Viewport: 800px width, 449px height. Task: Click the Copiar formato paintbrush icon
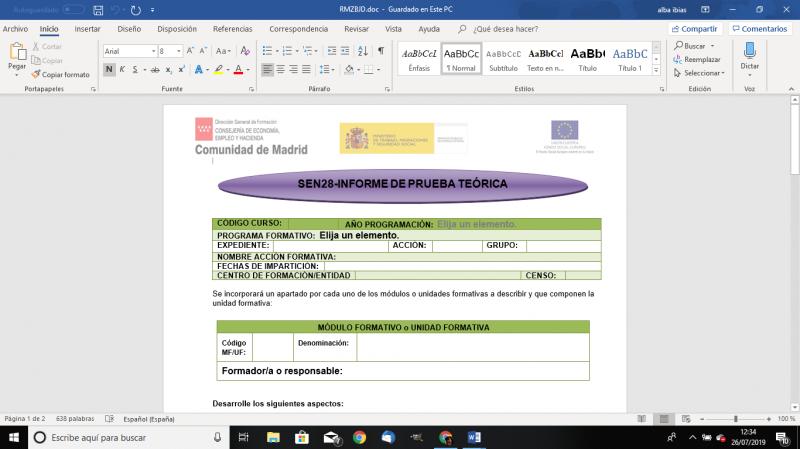(x=35, y=74)
